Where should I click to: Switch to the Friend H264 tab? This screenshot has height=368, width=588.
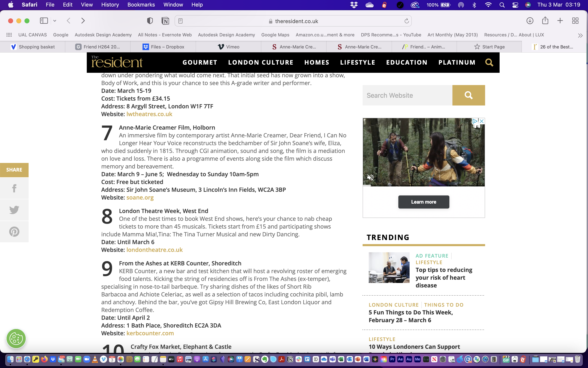[x=98, y=47]
